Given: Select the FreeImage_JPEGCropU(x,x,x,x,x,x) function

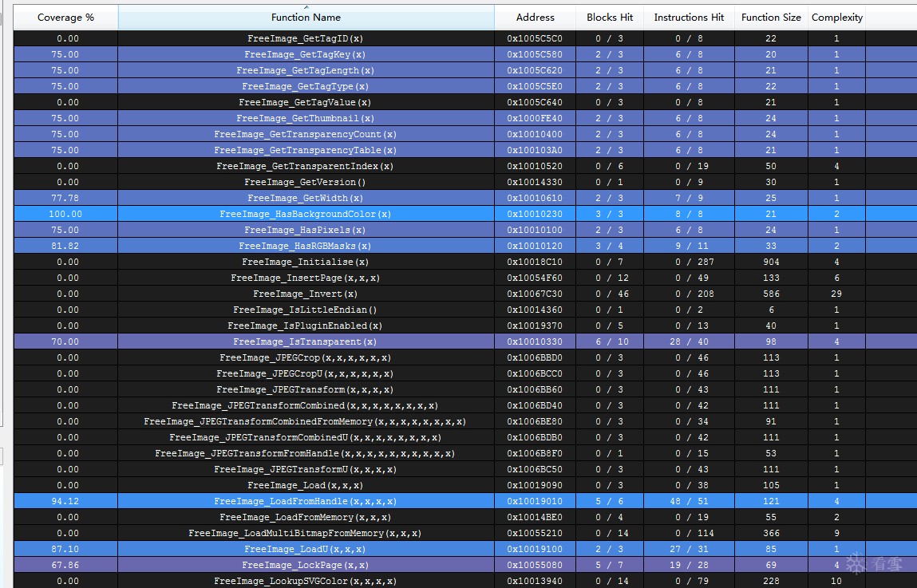Looking at the screenshot, I should coord(306,373).
